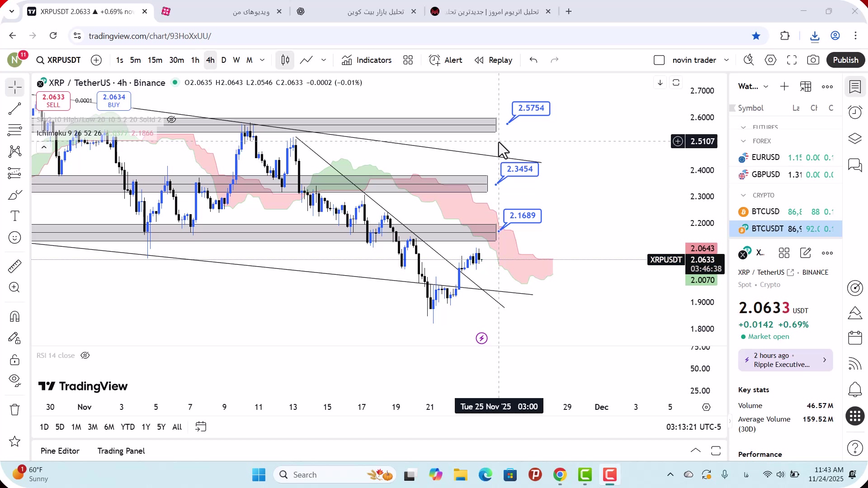Image resolution: width=868 pixels, height=488 pixels.
Task: Expand the timeframe interval dropdown
Action: click(x=262, y=60)
